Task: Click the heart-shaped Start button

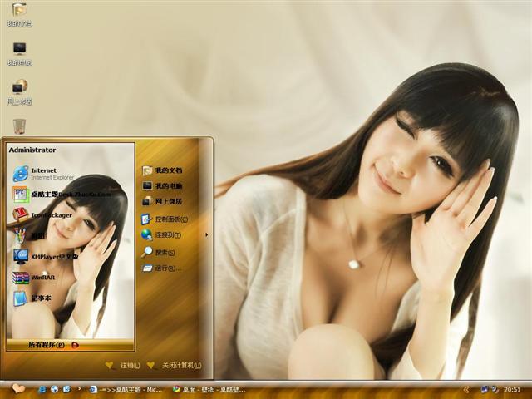Action: [x=18, y=389]
